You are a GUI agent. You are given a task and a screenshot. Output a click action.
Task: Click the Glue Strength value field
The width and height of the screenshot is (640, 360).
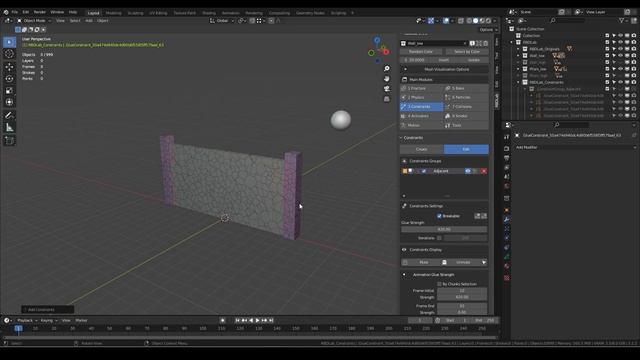pos(444,229)
